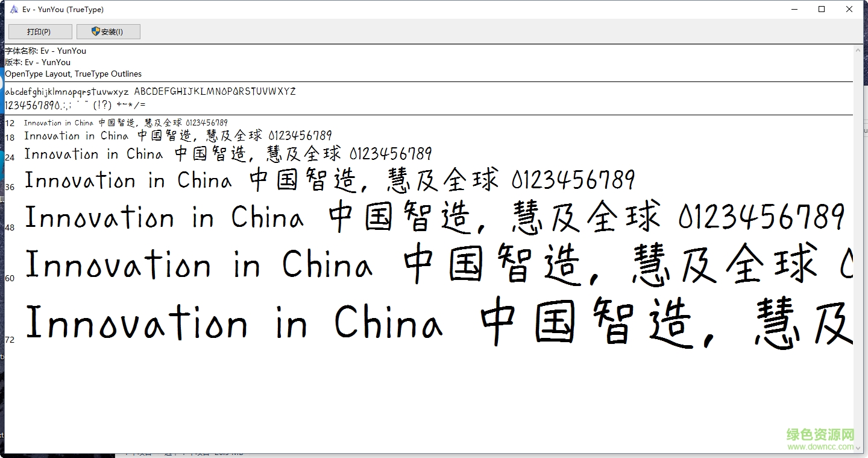Click the 18-point 'Innovation in China' sample
The width and height of the screenshot is (868, 458).
77,136
